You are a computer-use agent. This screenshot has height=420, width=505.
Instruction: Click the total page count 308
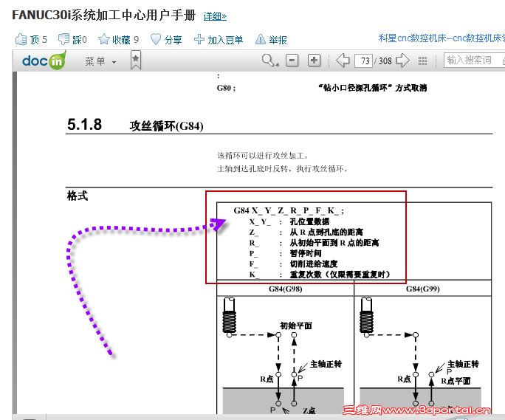385,61
